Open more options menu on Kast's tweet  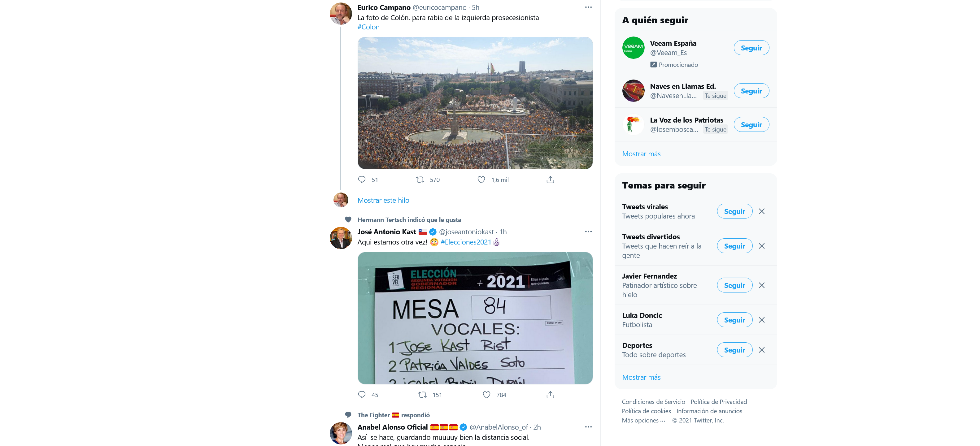point(588,232)
